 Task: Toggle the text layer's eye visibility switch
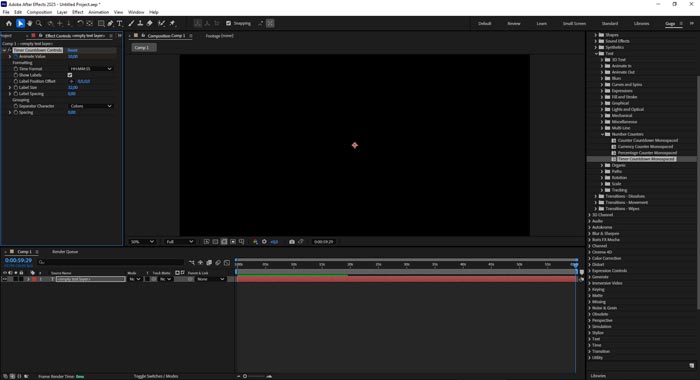(5, 279)
